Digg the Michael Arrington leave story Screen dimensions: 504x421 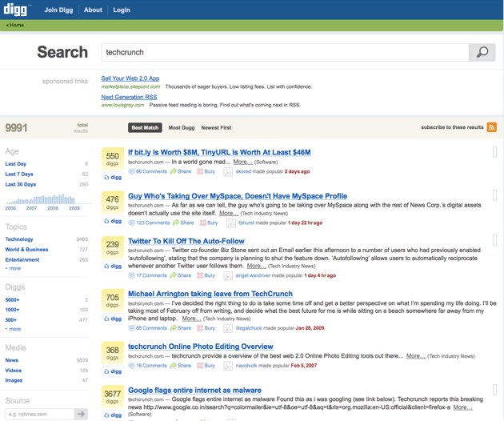point(113,319)
